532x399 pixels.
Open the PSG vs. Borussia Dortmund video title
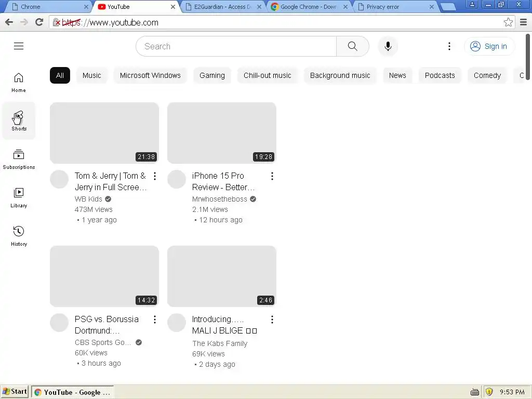[107, 325]
